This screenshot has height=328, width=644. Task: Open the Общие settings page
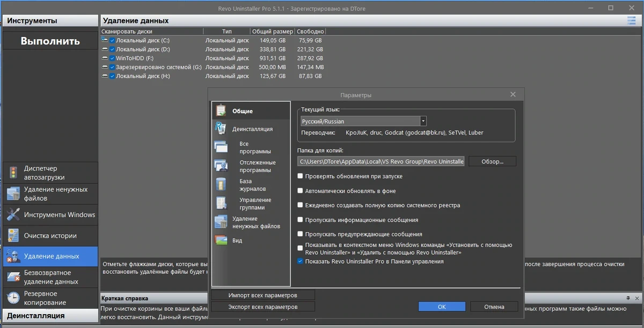coord(251,111)
